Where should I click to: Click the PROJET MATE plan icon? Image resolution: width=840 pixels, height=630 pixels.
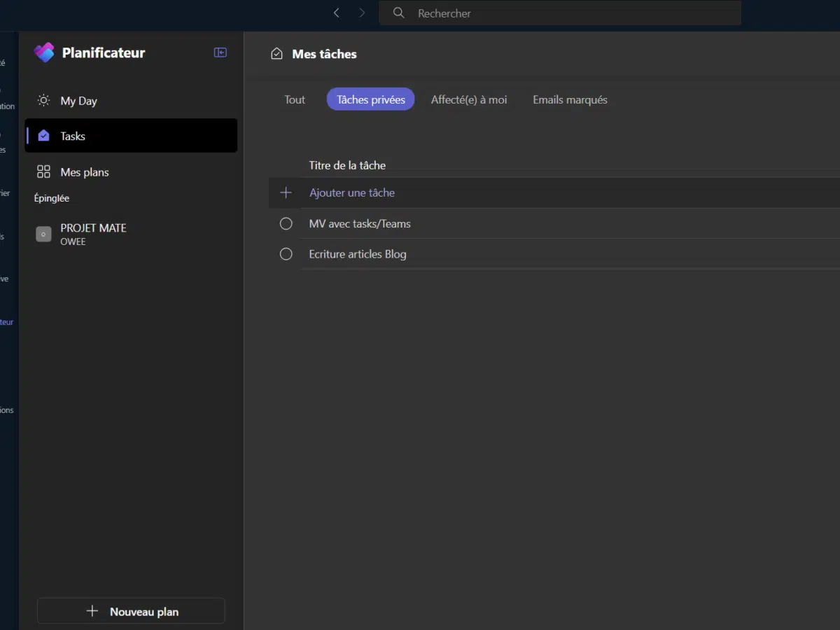click(43, 234)
